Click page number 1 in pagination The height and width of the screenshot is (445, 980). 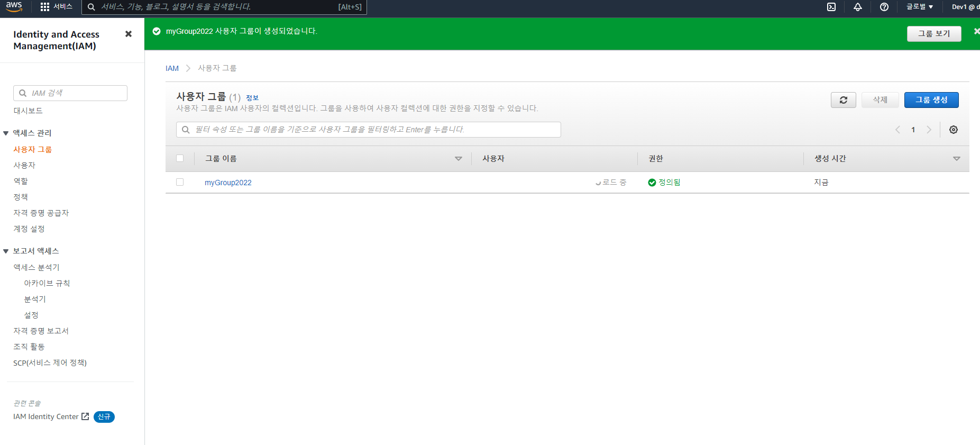tap(913, 130)
